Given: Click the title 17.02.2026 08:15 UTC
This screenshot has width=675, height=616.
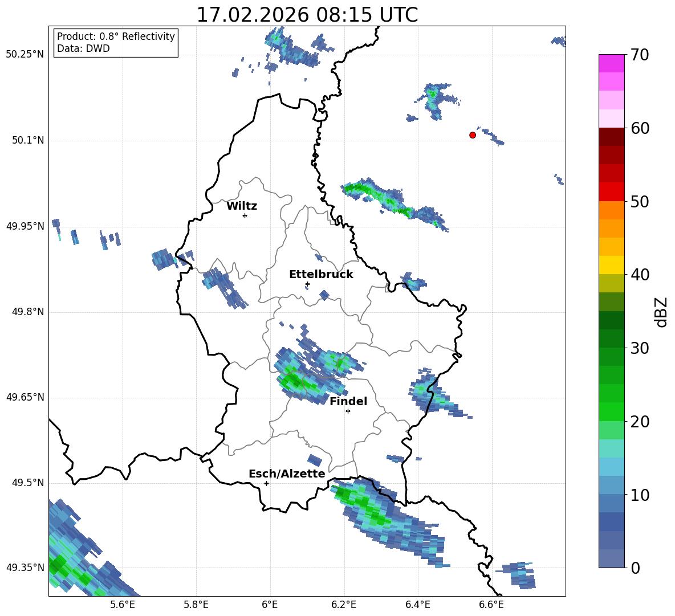Looking at the screenshot, I should pyautogui.click(x=307, y=15).
